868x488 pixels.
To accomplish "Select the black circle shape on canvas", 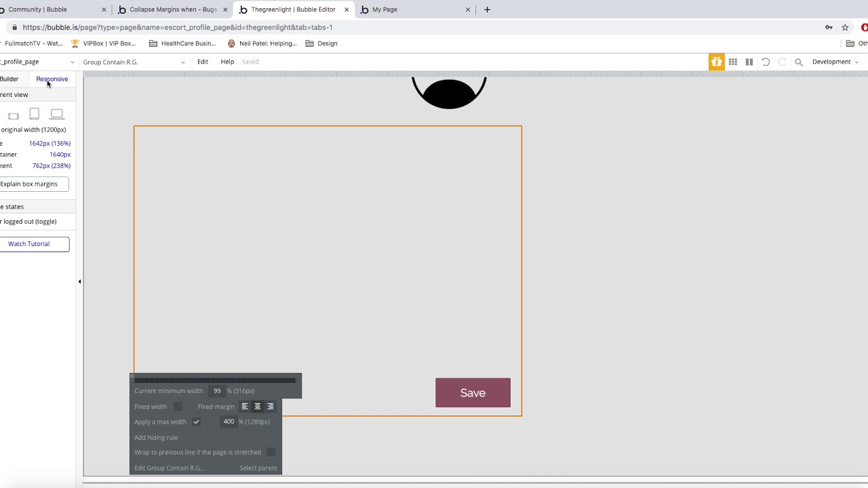I will [449, 93].
